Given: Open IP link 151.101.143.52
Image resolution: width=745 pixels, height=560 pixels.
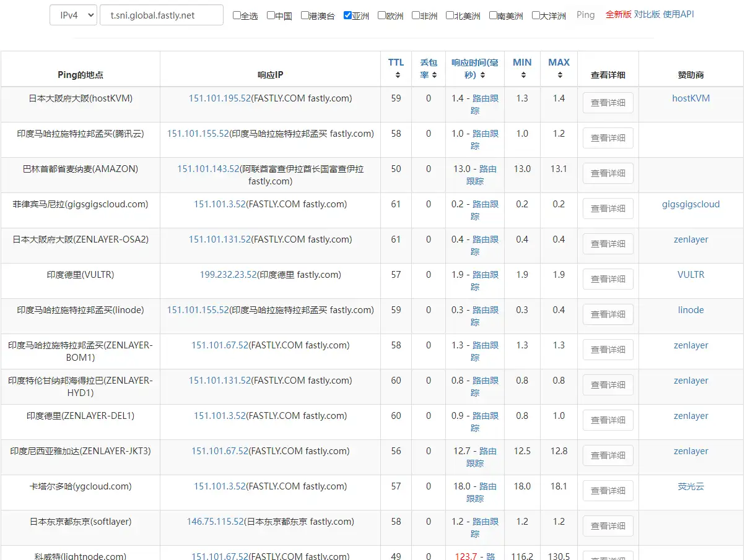Looking at the screenshot, I should [209, 169].
